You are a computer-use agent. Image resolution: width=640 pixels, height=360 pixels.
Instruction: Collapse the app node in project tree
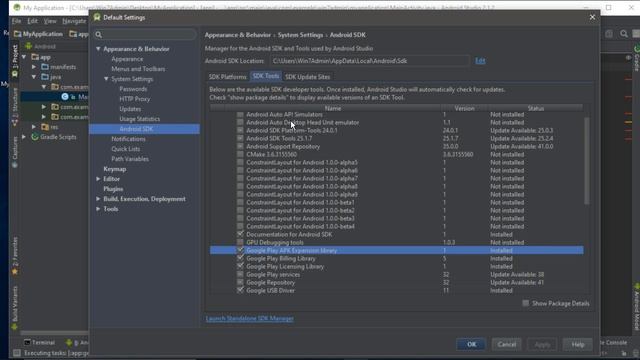tap(24, 57)
